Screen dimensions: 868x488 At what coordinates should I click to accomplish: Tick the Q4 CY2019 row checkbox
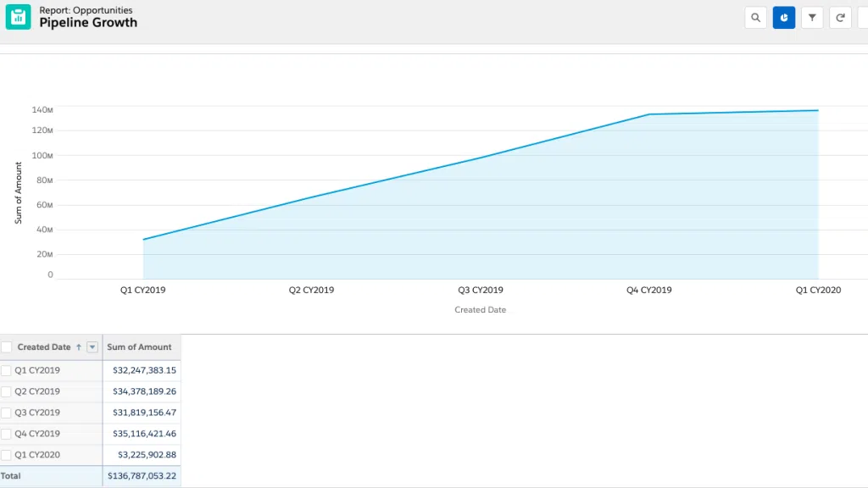point(6,434)
